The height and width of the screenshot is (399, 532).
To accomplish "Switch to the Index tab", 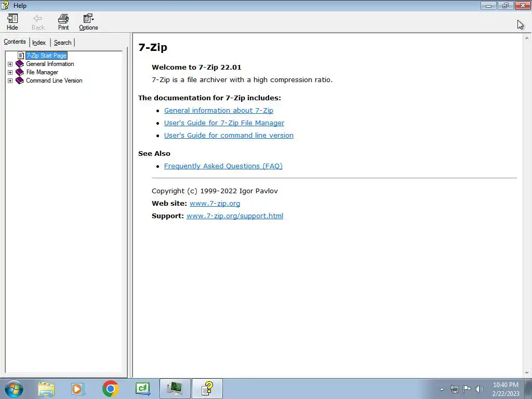I will pos(39,43).
